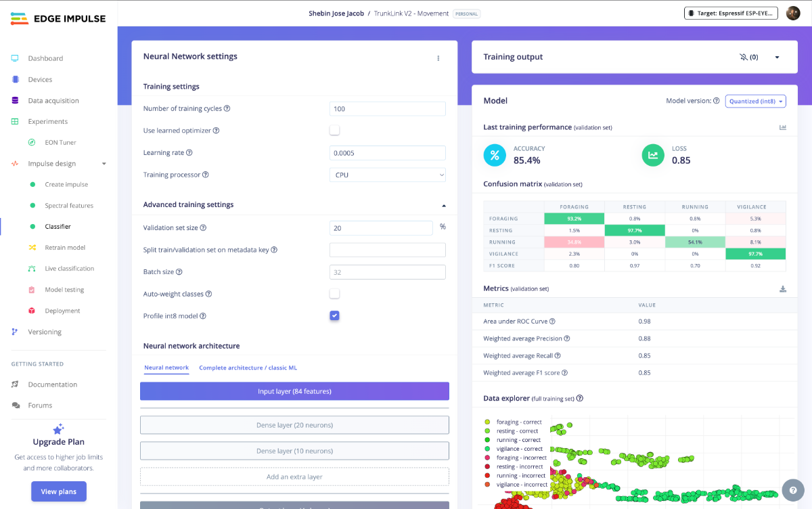Toggle the Auto-weight classes checkbox
Image resolution: width=812 pixels, height=509 pixels.
point(334,294)
